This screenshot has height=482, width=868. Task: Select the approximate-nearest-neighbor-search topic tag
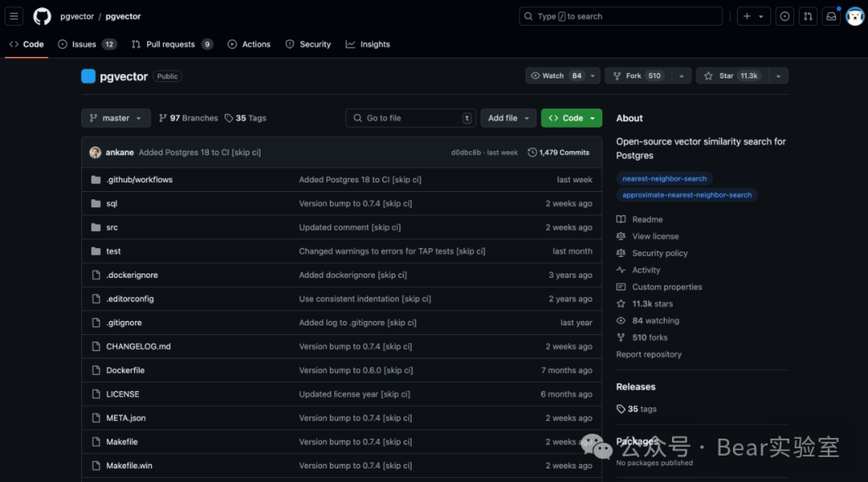(687, 194)
